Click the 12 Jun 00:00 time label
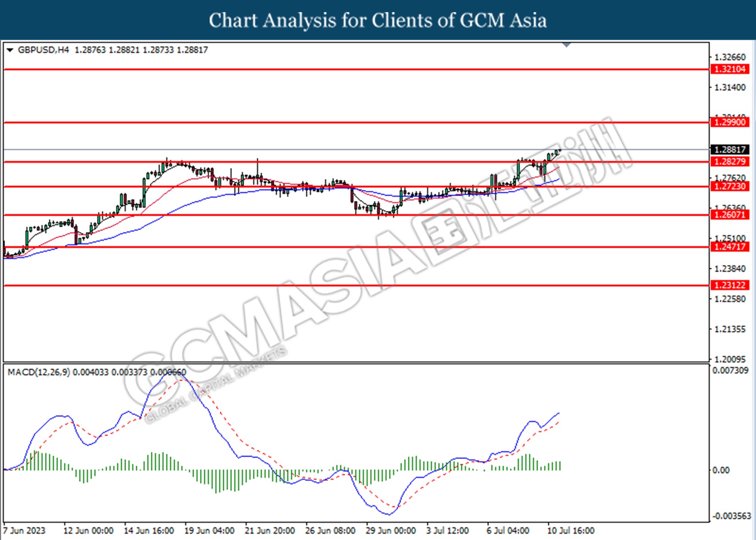This screenshot has height=540, width=756. [88, 531]
